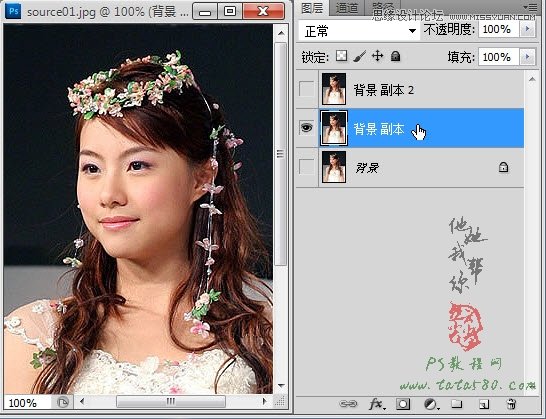Click the zoom 100% field in status bar
The width and height of the screenshot is (546, 419).
27,403
